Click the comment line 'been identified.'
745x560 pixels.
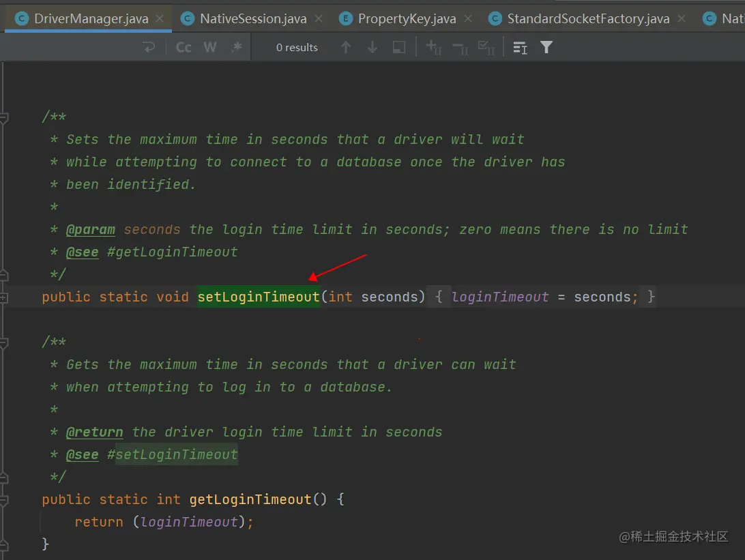(x=131, y=185)
